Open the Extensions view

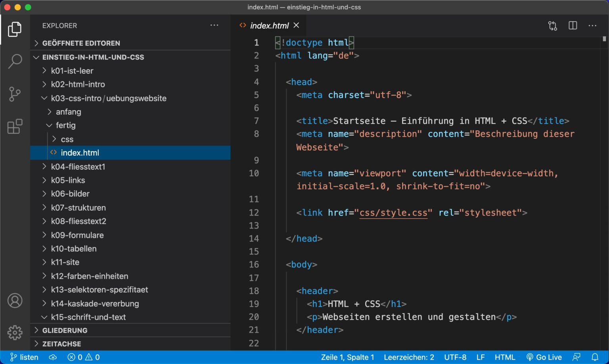pyautogui.click(x=15, y=127)
